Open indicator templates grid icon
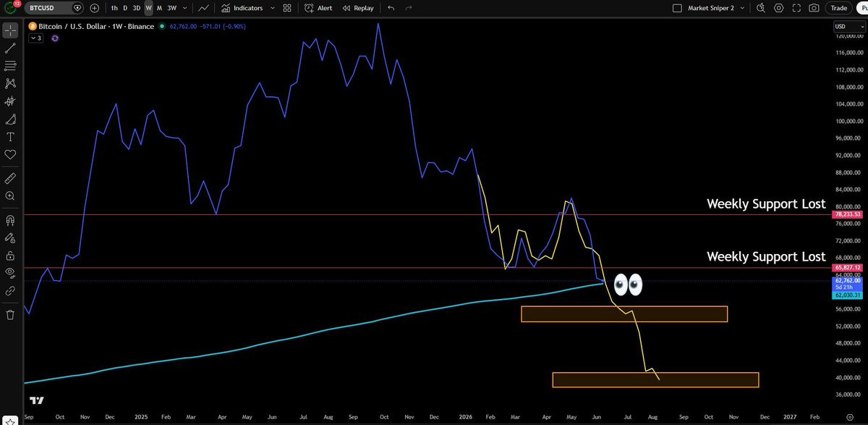The height and width of the screenshot is (425, 868). (287, 8)
